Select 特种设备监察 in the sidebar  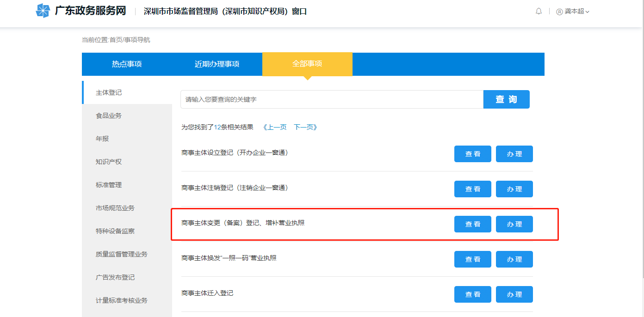(x=115, y=231)
